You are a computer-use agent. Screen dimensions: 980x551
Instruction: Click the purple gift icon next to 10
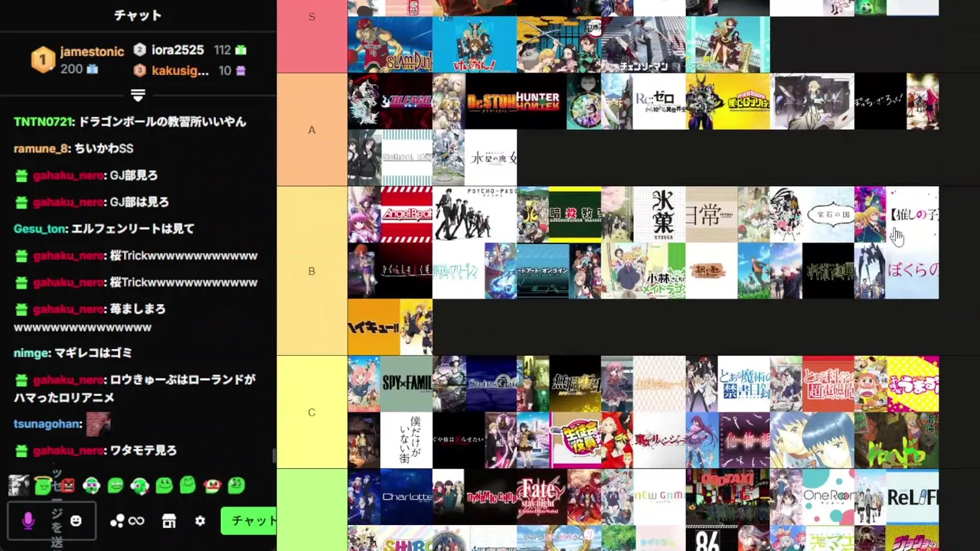coord(241,70)
